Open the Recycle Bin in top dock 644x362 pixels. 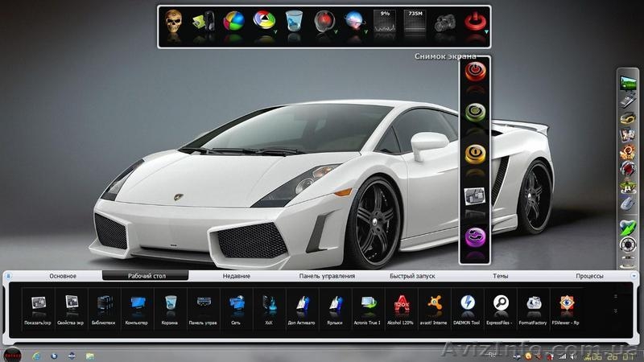coord(294,23)
